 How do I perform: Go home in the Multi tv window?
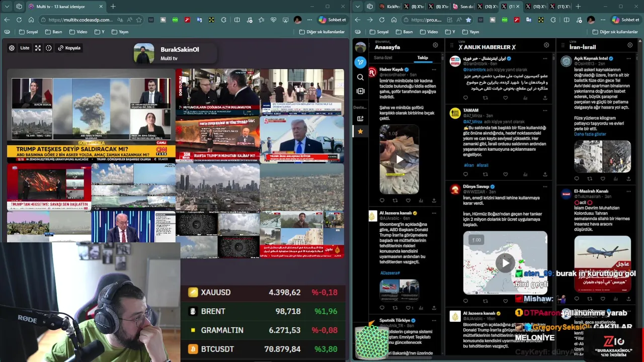pos(31,20)
